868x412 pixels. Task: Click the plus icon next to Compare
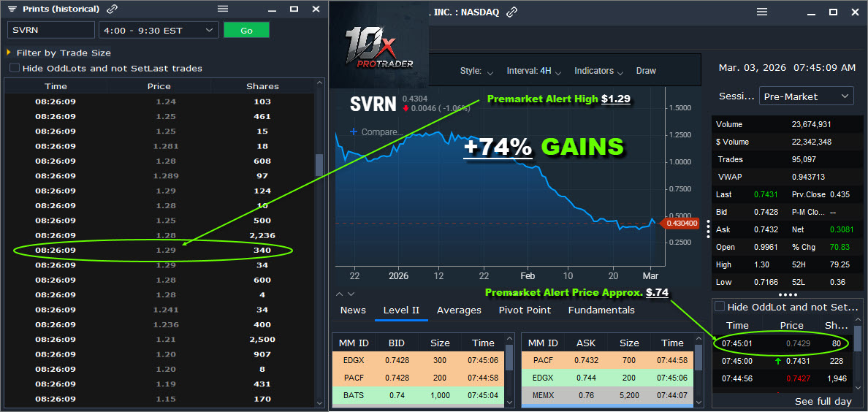pyautogui.click(x=354, y=131)
